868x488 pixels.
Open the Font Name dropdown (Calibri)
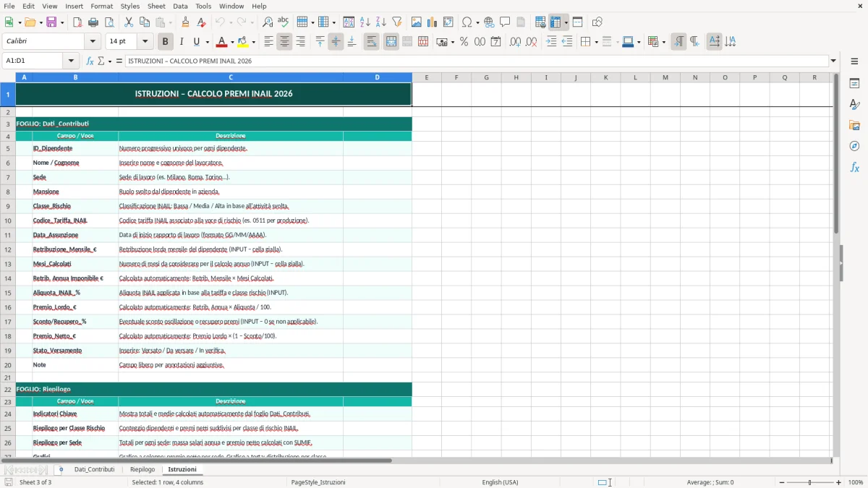click(x=92, y=42)
